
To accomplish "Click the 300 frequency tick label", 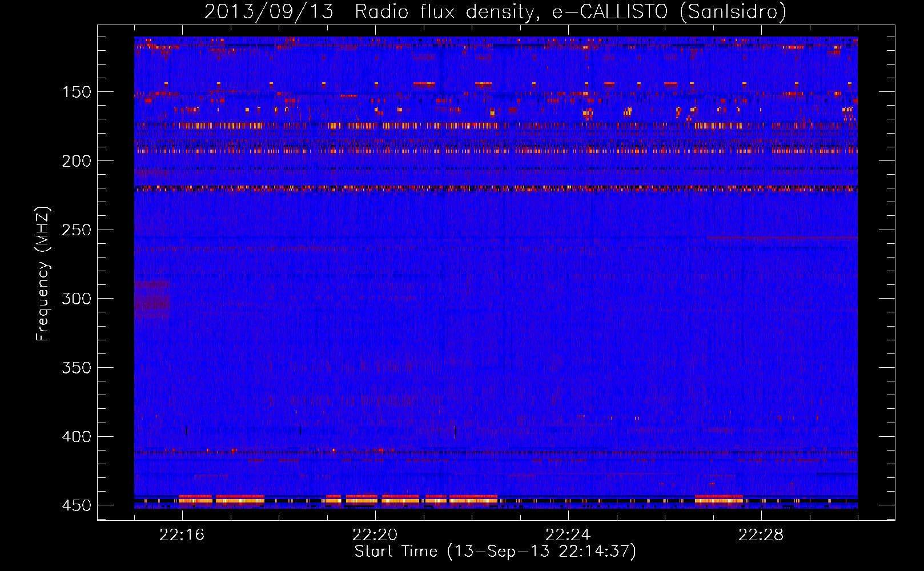I will (77, 299).
